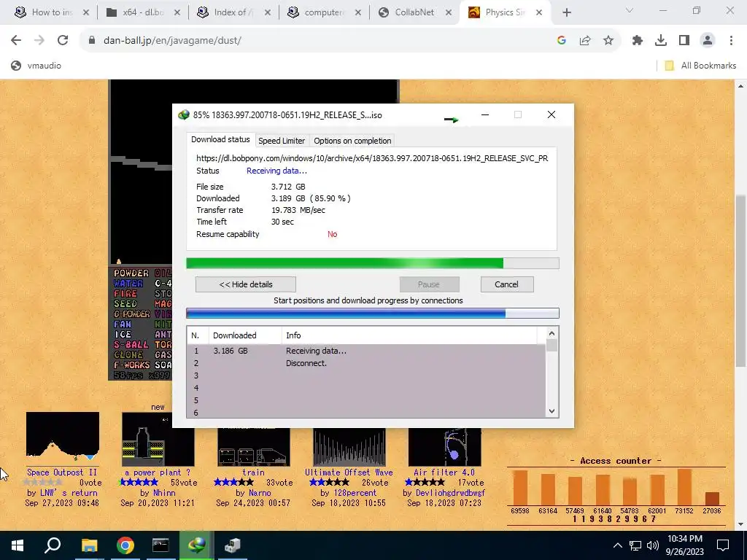Click the Downloaded column header
Screen dimensions: 747x560
point(245,335)
